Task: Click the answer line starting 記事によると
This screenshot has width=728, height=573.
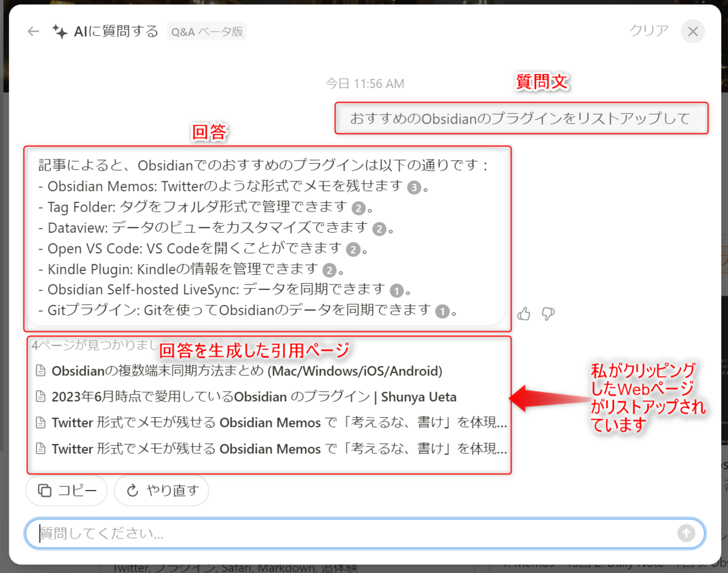Action: pyautogui.click(x=263, y=166)
